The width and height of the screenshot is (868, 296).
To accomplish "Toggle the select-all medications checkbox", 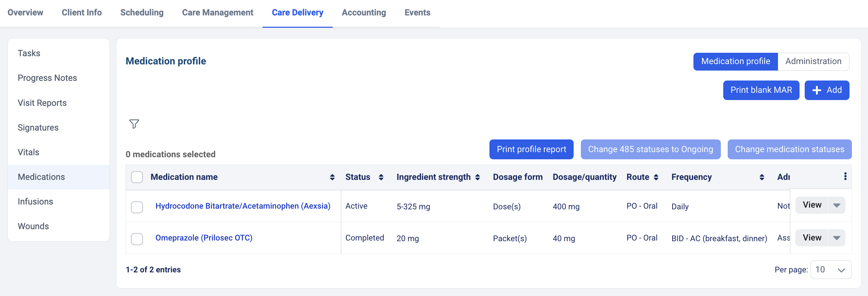I will pos(137,177).
